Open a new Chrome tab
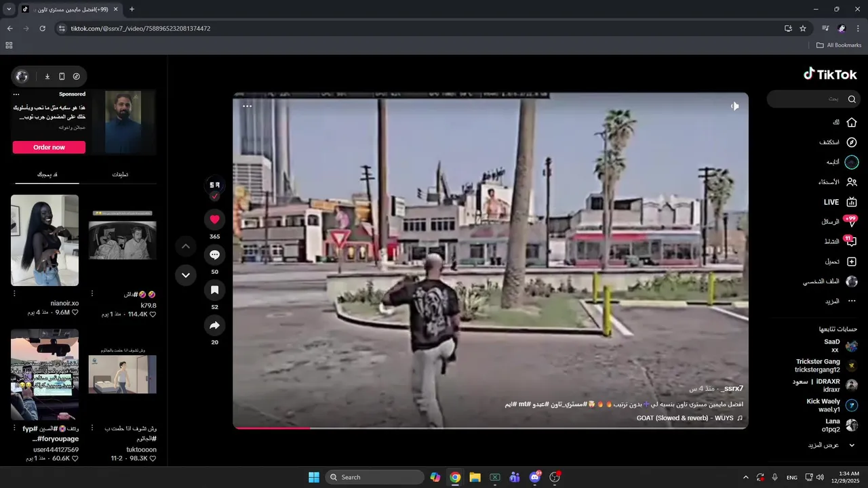 [132, 9]
